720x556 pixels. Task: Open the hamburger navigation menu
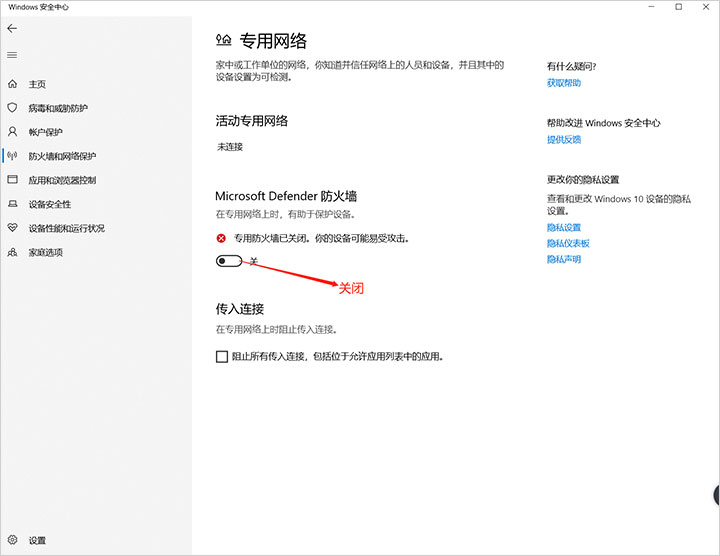pyautogui.click(x=12, y=55)
